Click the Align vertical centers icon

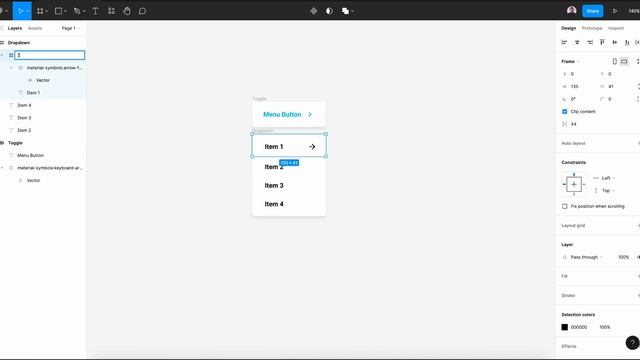coord(615,42)
